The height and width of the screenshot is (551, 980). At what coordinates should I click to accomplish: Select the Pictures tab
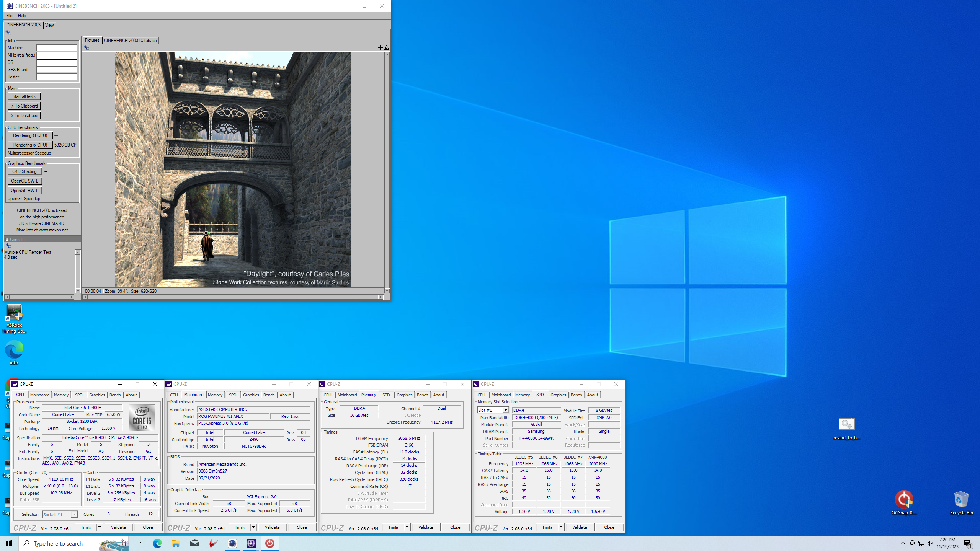pos(92,40)
